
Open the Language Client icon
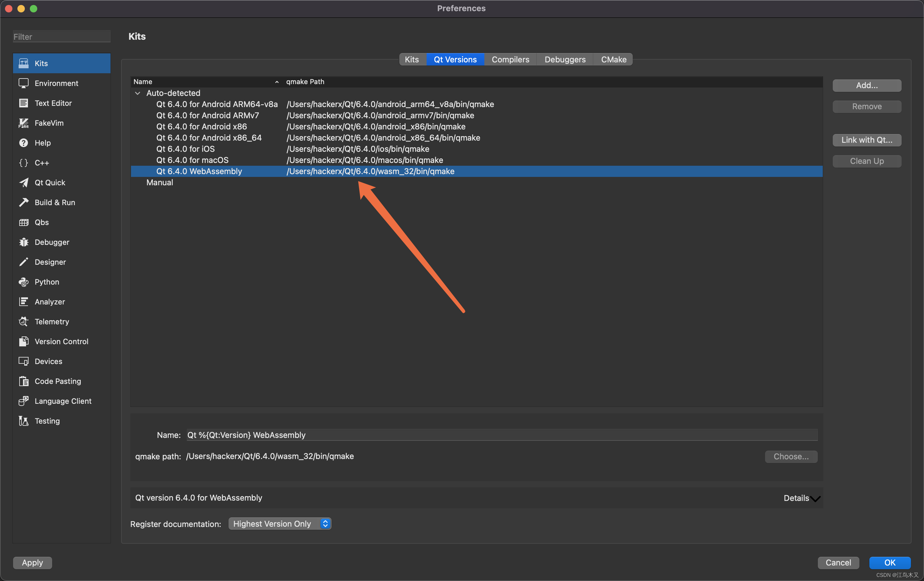pos(23,401)
